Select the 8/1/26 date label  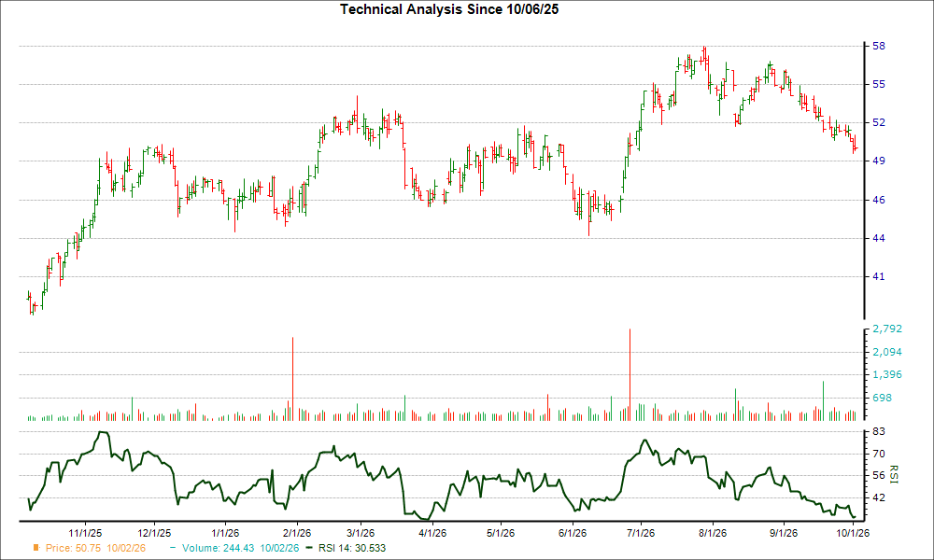coord(713,533)
